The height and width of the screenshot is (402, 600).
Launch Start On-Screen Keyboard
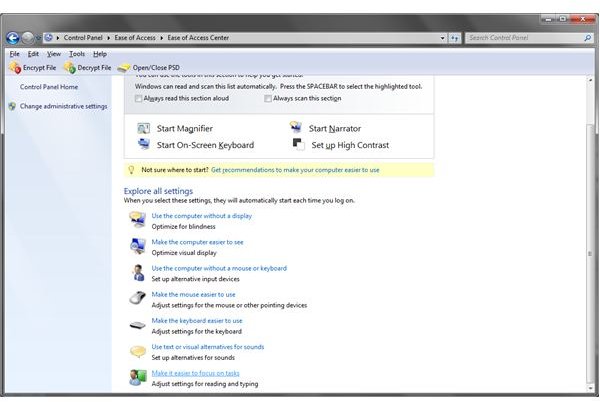[205, 145]
